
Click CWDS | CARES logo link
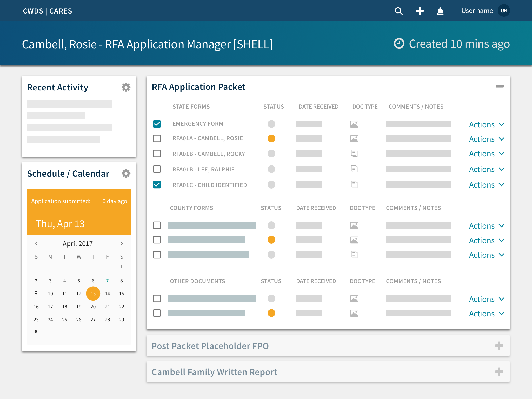[x=48, y=11]
